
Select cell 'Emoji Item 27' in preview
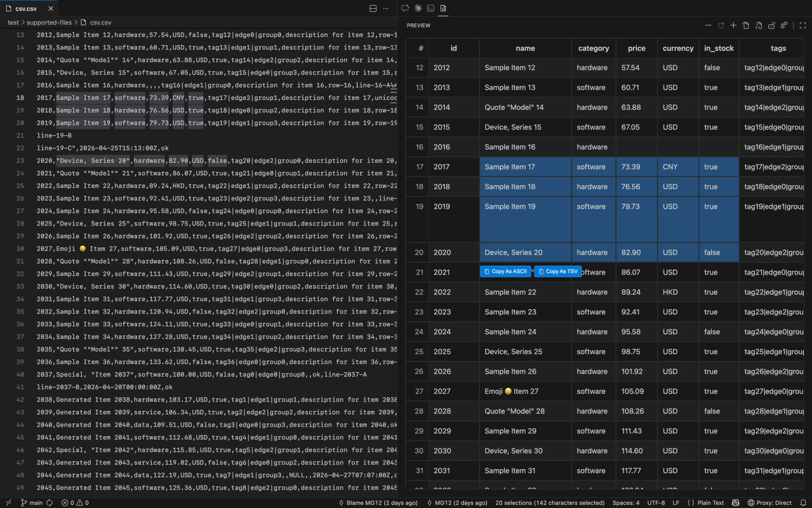pos(525,391)
